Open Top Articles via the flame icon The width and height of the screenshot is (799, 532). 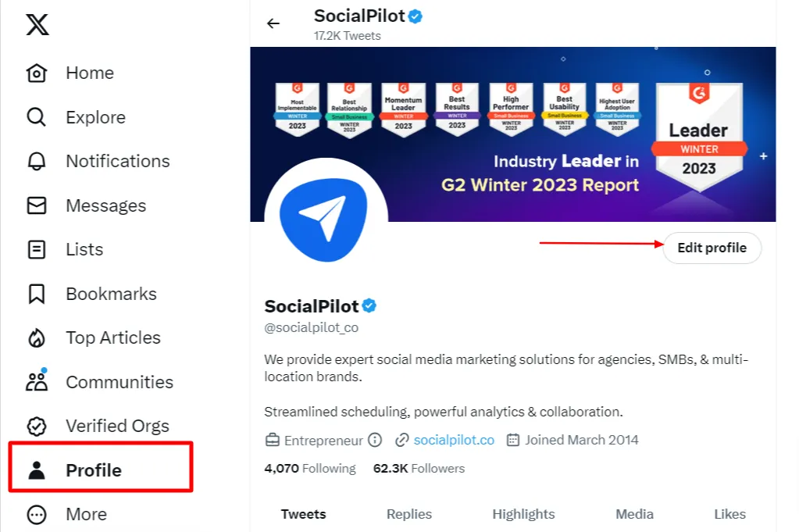36,337
